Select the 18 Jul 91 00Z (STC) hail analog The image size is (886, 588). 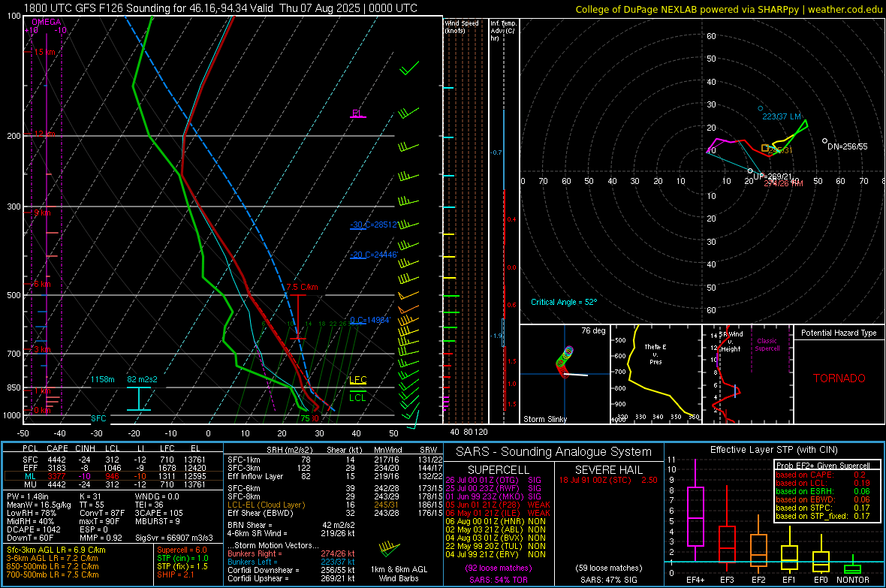click(608, 480)
